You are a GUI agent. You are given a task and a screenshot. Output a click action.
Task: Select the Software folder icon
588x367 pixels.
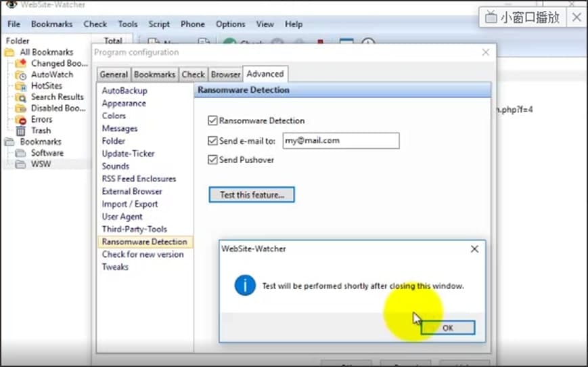20,153
